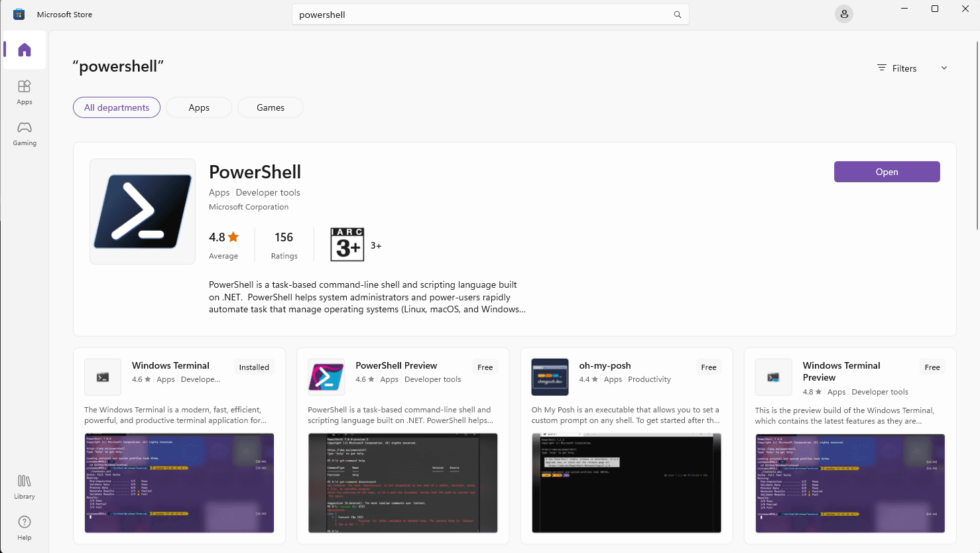Click the large PowerShell app logo

143,212
